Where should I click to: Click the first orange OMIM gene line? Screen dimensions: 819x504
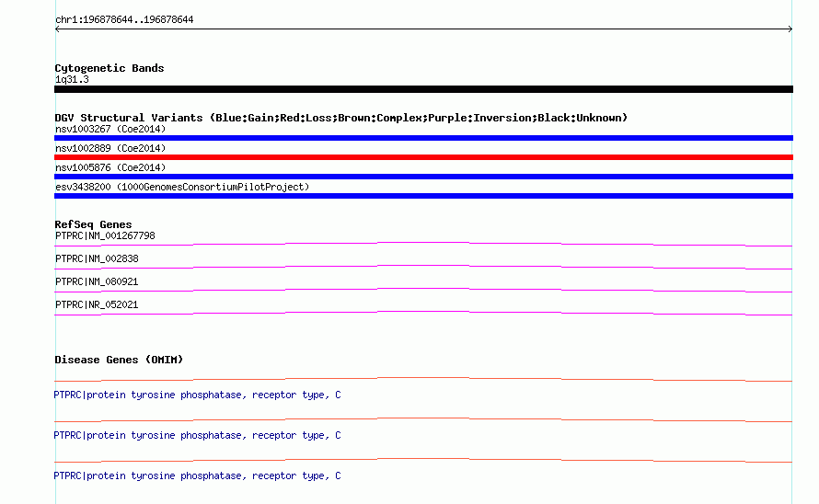click(423, 379)
